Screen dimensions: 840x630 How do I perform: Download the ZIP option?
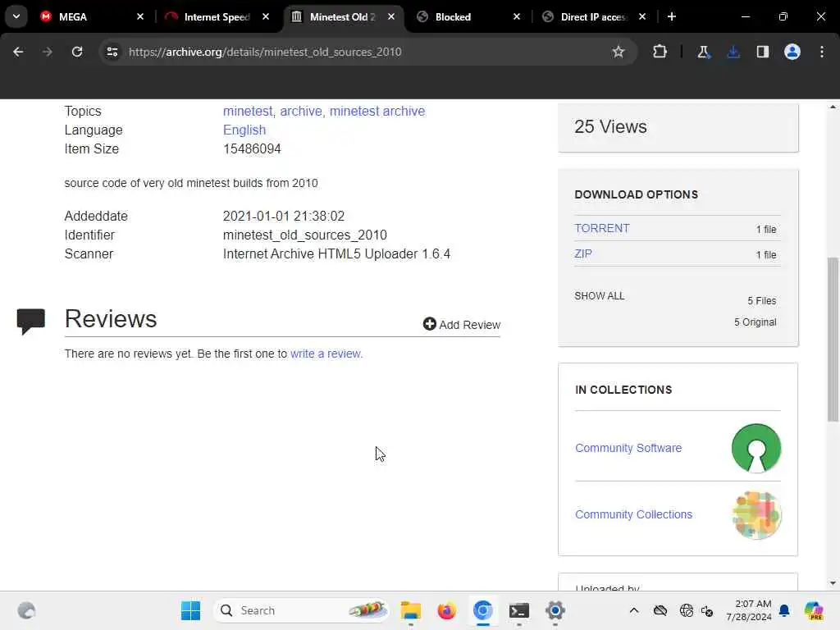point(583,253)
